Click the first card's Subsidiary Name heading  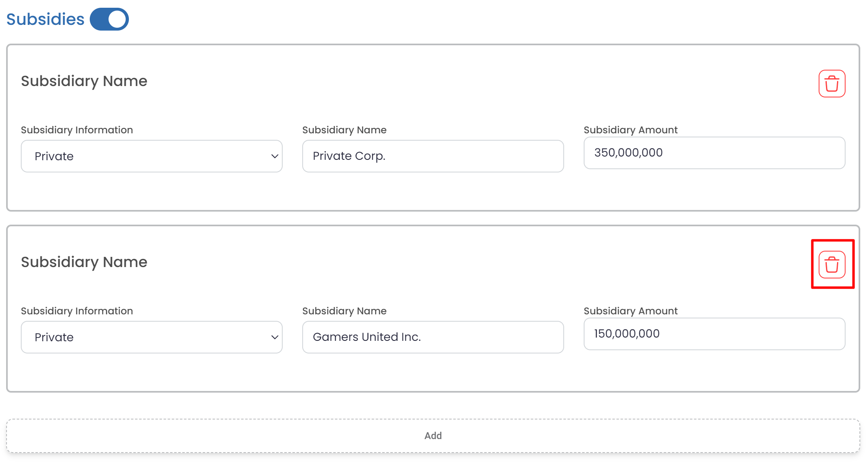click(x=84, y=81)
